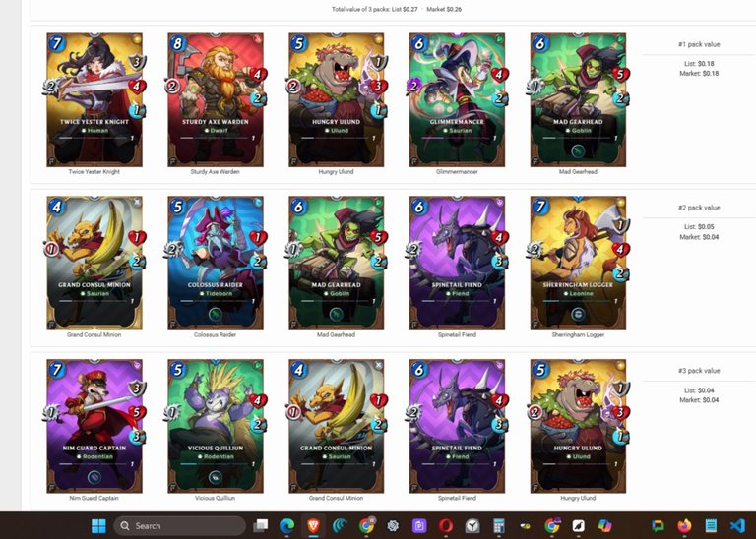Click 'Market: $0.04' under pack #2
The image size is (756, 539).
[699, 237]
